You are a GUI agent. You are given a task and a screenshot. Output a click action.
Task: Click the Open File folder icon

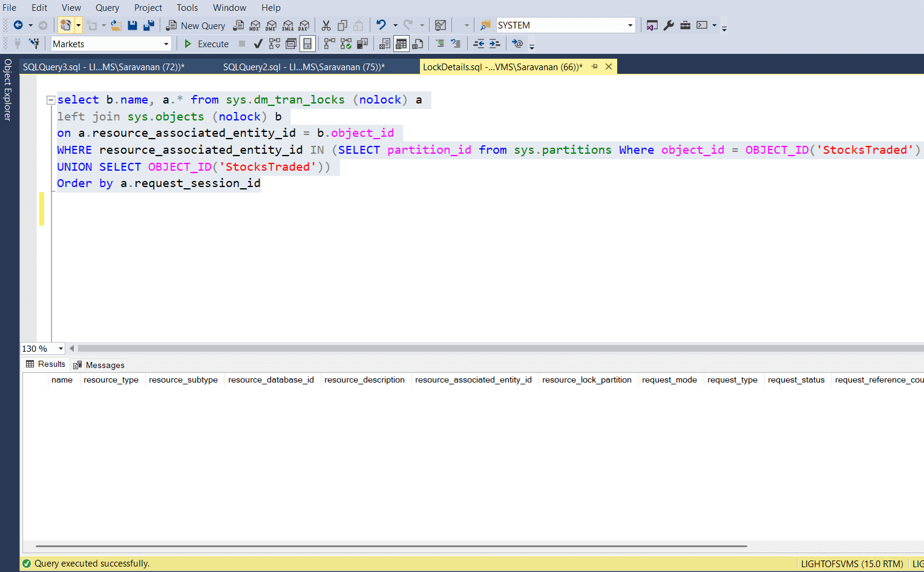coord(116,25)
